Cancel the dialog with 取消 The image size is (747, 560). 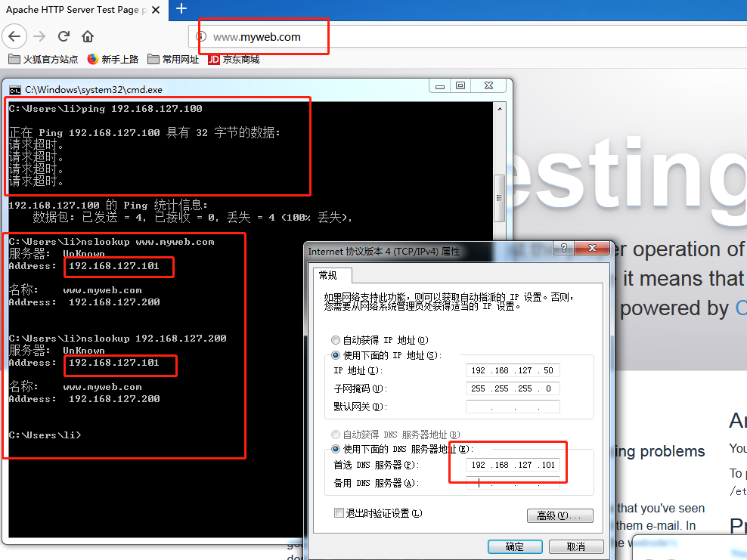pyautogui.click(x=576, y=546)
